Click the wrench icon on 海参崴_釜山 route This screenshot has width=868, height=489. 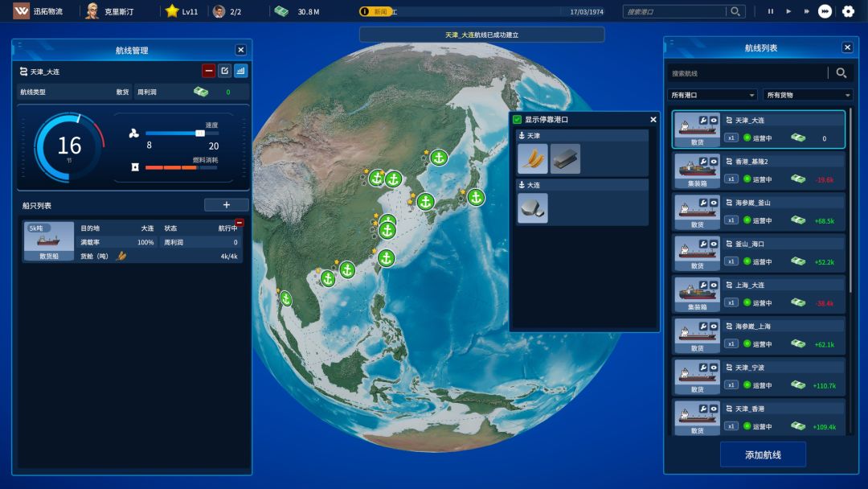click(703, 203)
